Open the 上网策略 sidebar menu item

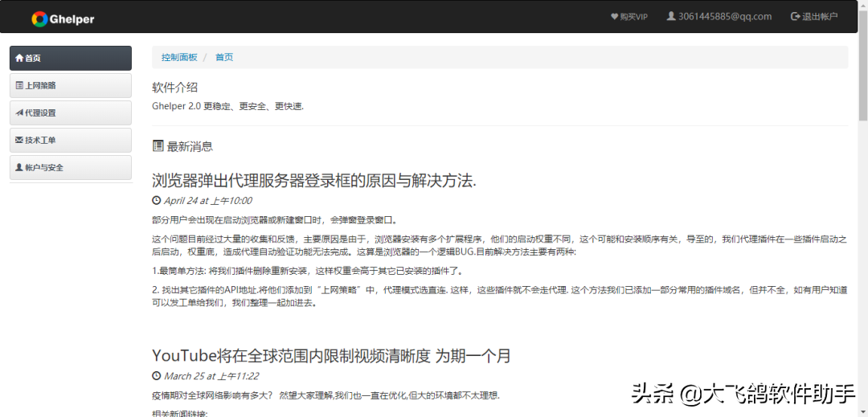click(x=70, y=85)
